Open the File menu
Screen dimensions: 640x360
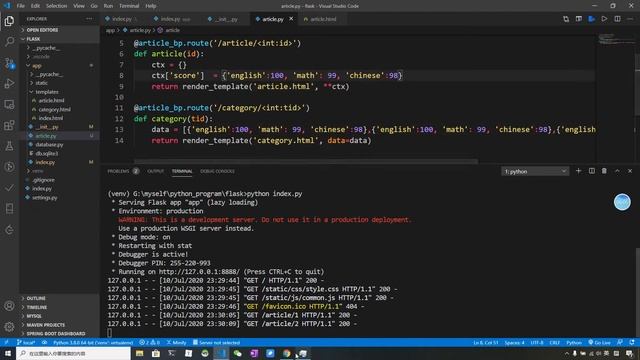pyautogui.click(x=20, y=6)
